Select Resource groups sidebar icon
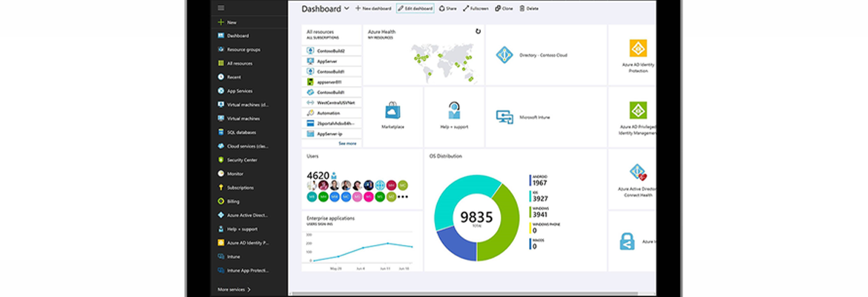Screen dimensions: 868x297 (x=221, y=49)
